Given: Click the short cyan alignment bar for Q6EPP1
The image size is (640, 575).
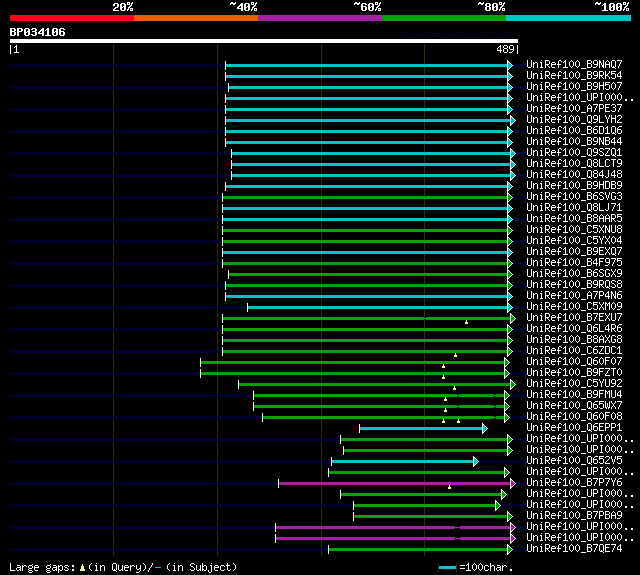Looking at the screenshot, I should point(421,428).
